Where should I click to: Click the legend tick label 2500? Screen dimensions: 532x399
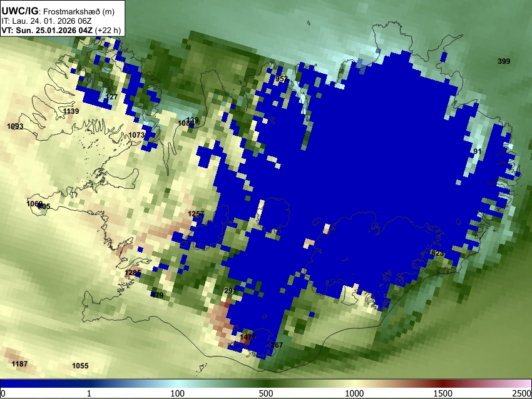(x=522, y=393)
